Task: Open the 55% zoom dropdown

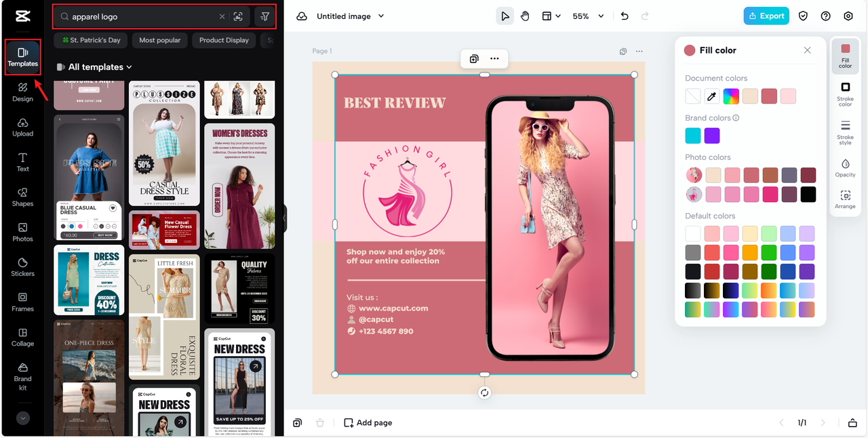Action: [588, 16]
